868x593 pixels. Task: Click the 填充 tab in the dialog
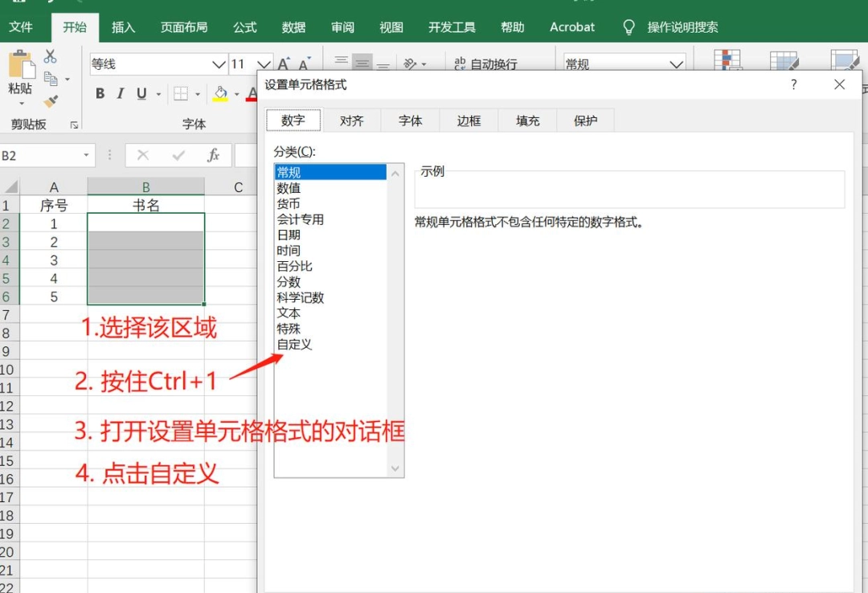point(527,121)
